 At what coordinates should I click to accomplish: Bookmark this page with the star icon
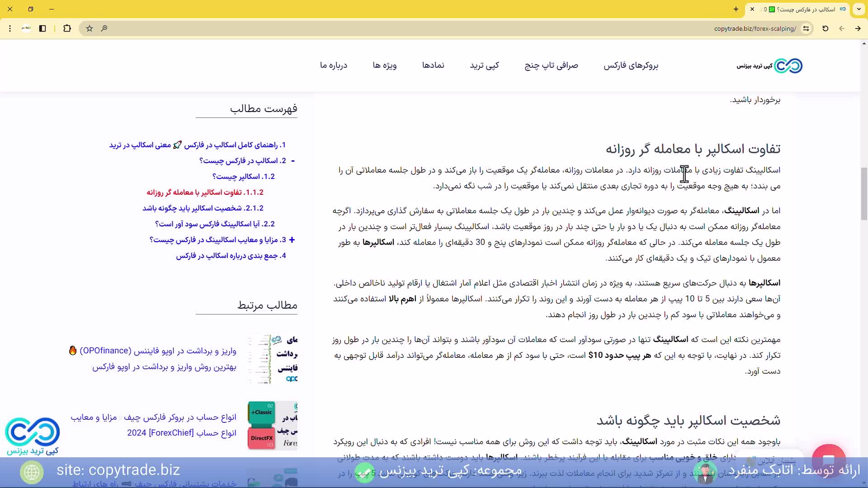pyautogui.click(x=89, y=28)
